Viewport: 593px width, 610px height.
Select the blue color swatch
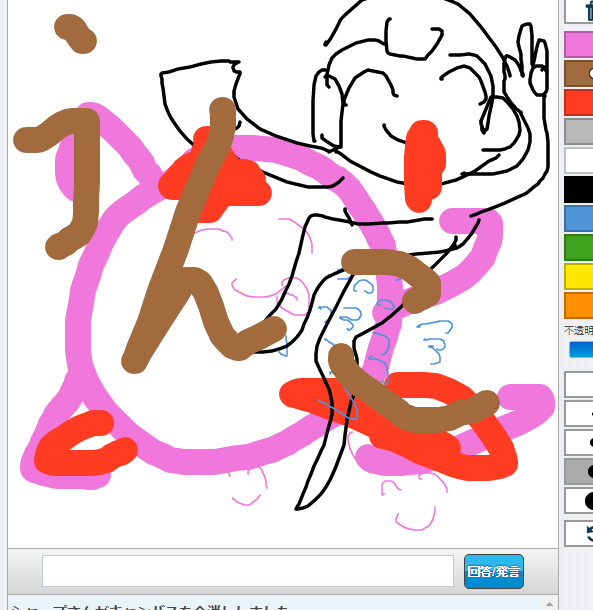(579, 218)
